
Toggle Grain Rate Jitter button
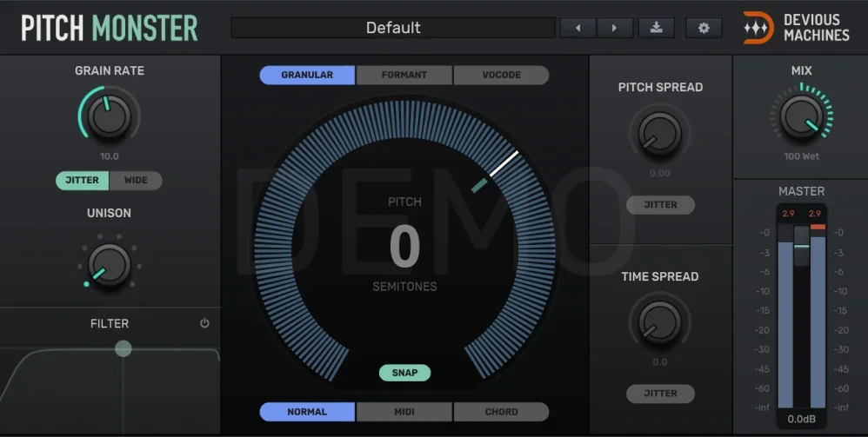[x=83, y=181]
